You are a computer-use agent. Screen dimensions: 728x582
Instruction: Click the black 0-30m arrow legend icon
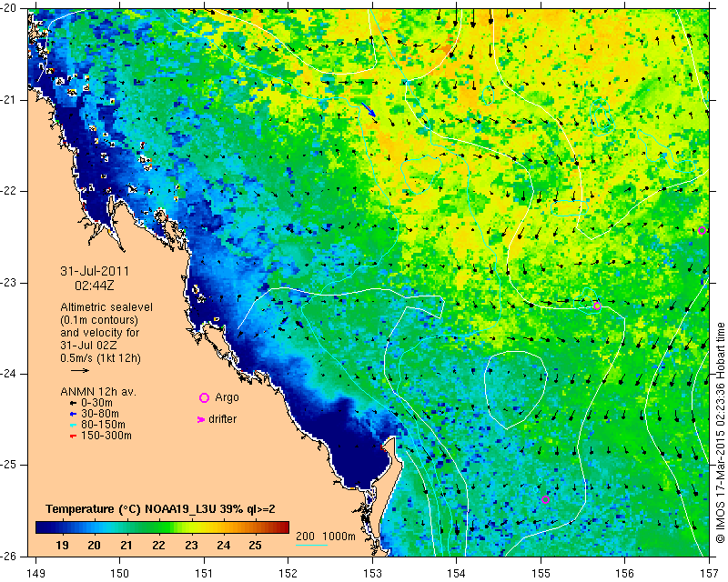point(73,404)
